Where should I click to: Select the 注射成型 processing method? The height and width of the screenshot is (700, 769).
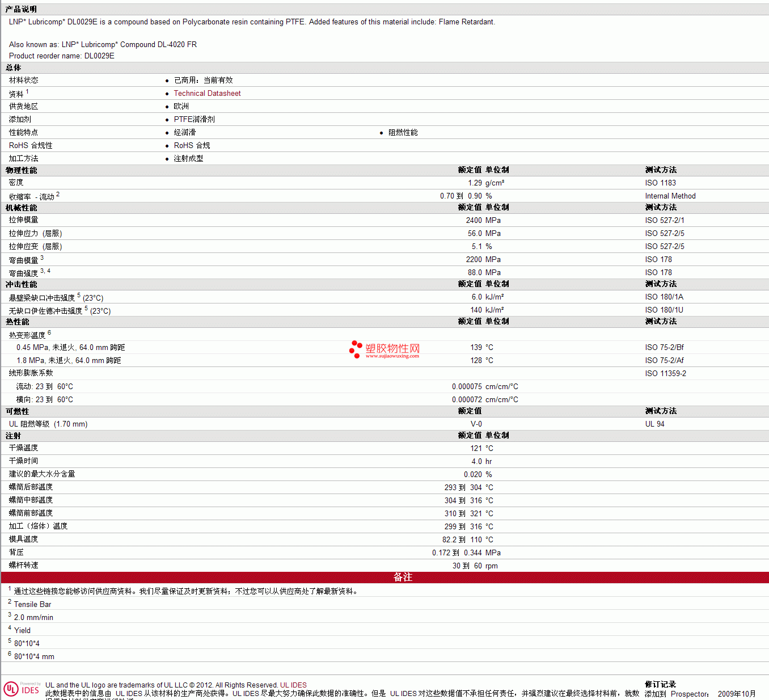pos(188,159)
